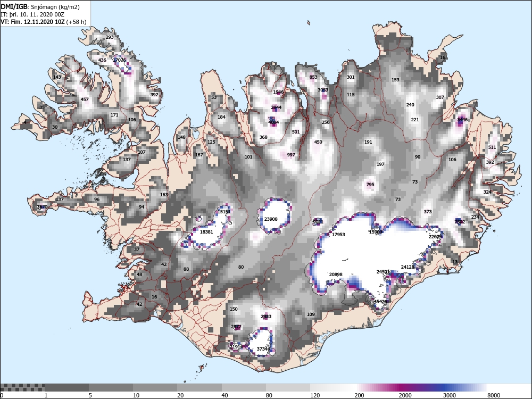Select the light gray 40 to 80 legend swatch
Viewport: 532px width, 399px height.
tap(244, 387)
